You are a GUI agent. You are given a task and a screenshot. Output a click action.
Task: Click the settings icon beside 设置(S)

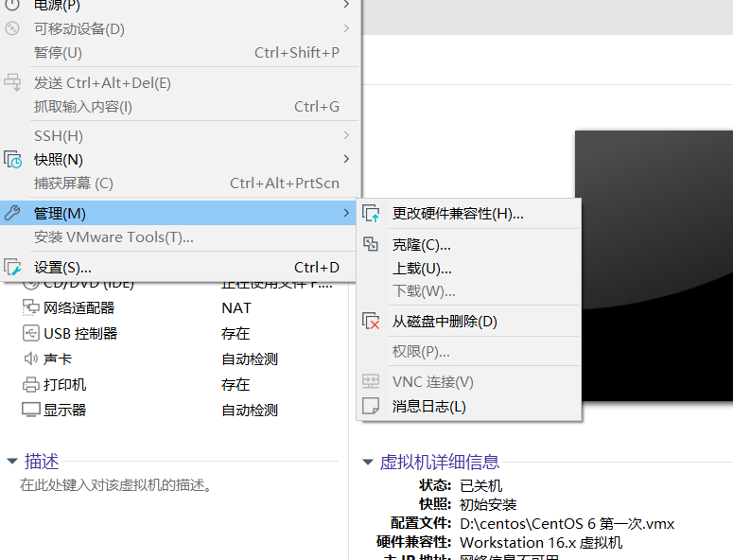click(12, 267)
